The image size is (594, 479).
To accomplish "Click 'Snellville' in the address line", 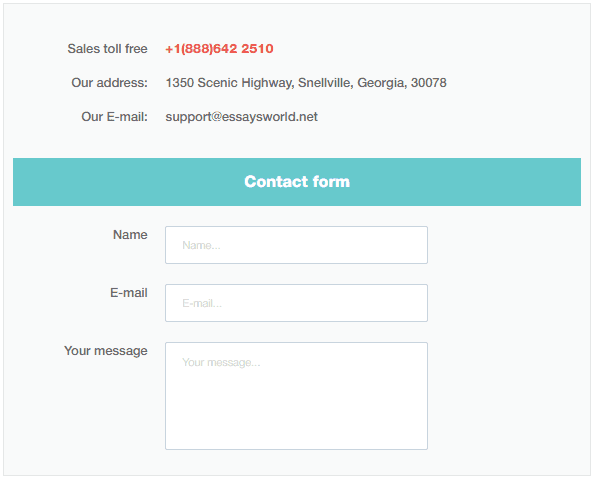I will click(325, 83).
